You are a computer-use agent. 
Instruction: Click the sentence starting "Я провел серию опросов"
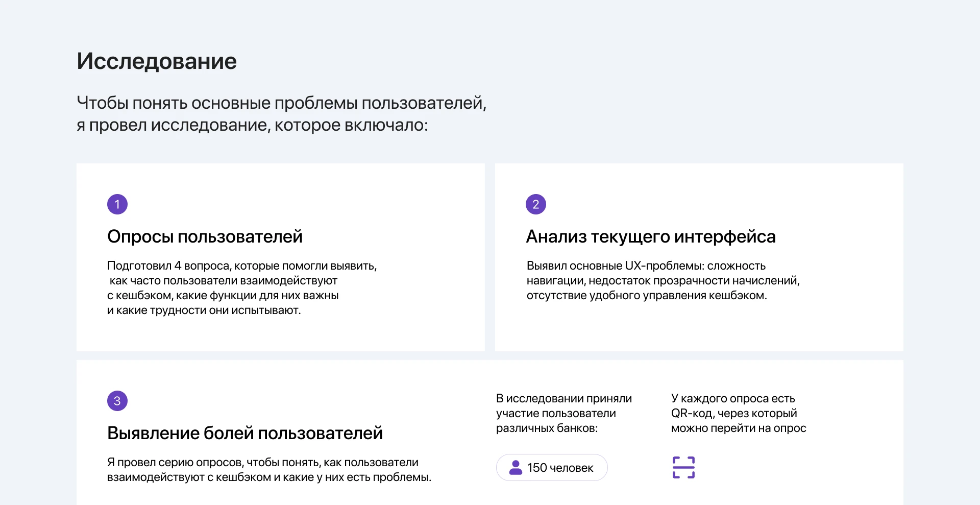coord(262,463)
